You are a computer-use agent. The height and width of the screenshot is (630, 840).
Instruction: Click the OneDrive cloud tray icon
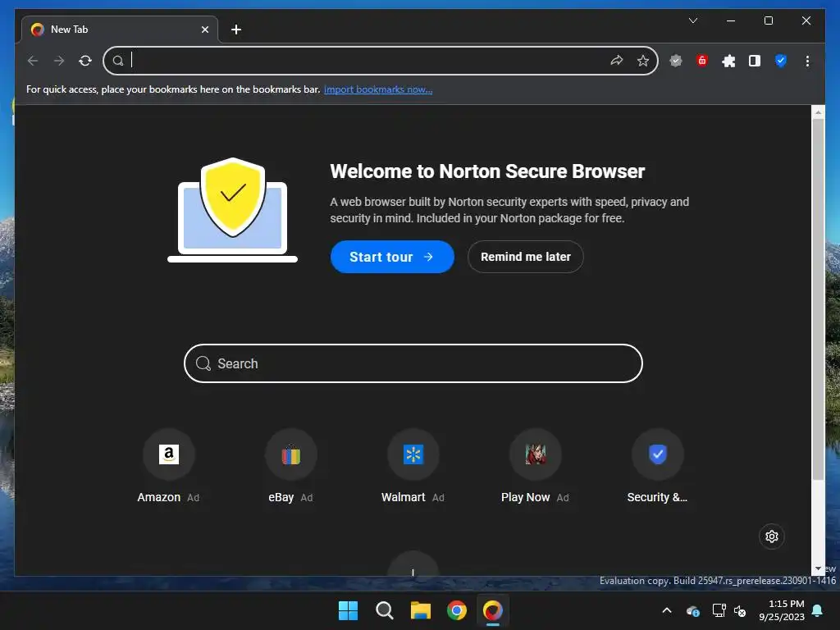point(692,610)
